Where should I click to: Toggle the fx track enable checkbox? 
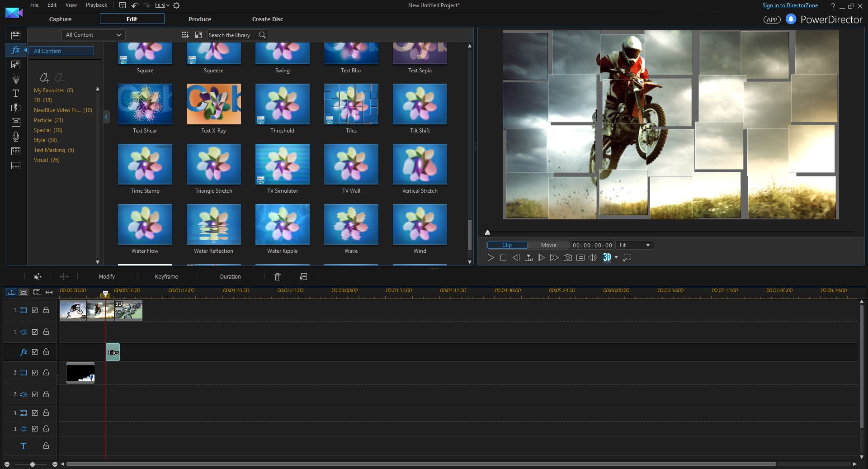[x=35, y=352]
